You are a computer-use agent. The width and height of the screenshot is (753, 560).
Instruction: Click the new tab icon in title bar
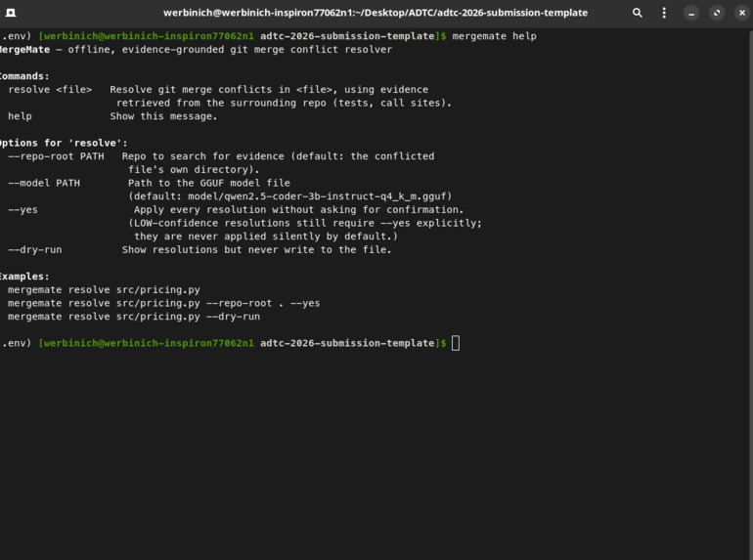[11, 13]
